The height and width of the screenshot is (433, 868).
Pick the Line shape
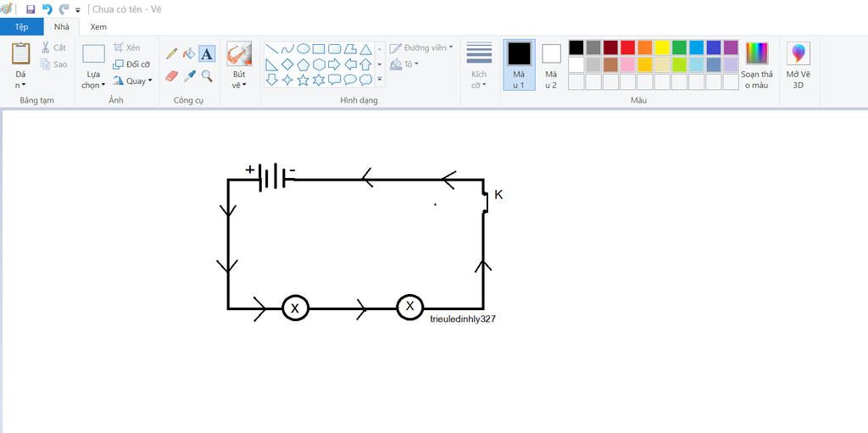(272, 49)
